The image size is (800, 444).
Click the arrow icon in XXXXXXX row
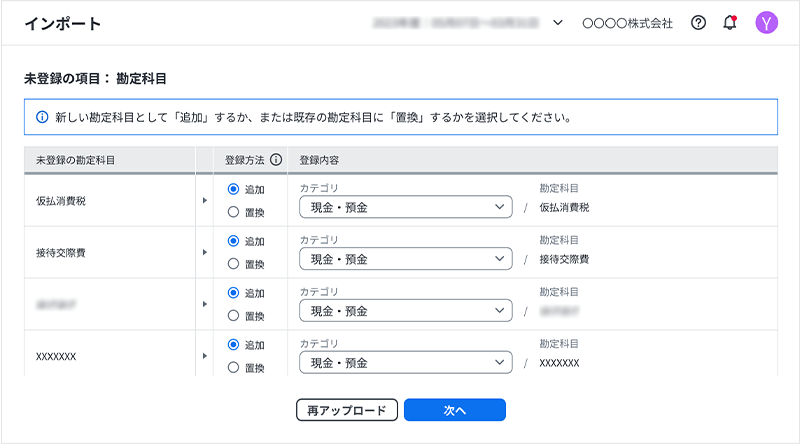[x=204, y=355]
